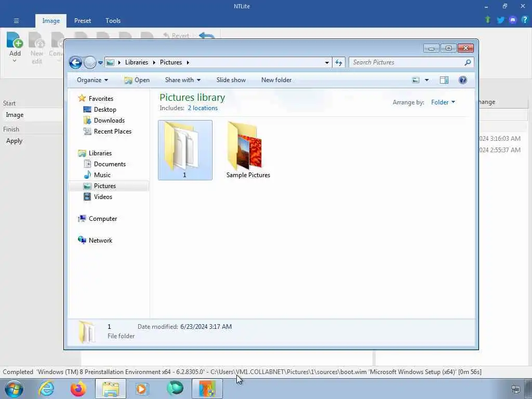Select the Sample Pictures folder
The width and height of the screenshot is (532, 399).
click(x=248, y=150)
